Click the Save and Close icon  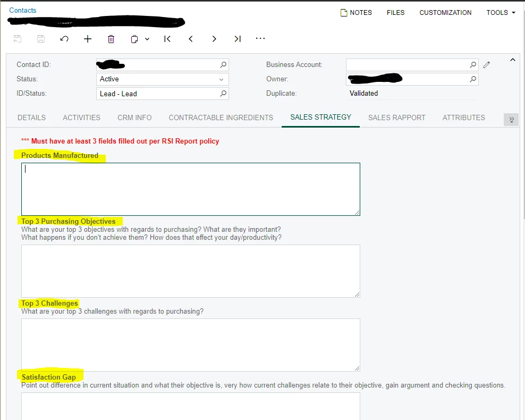pos(18,39)
